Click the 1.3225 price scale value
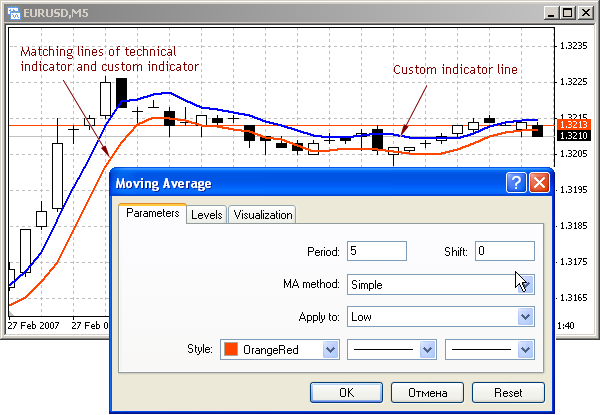 point(573,82)
